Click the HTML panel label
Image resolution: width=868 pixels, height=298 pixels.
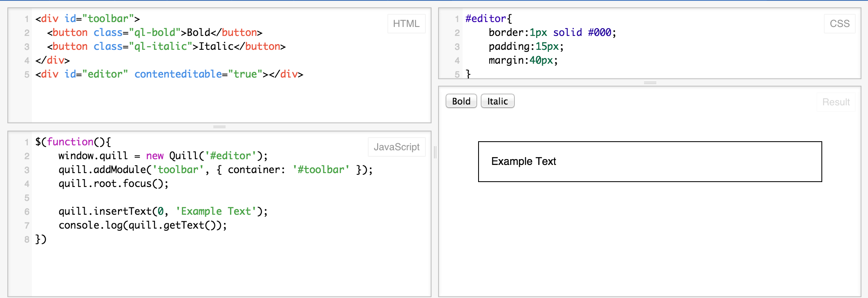406,24
